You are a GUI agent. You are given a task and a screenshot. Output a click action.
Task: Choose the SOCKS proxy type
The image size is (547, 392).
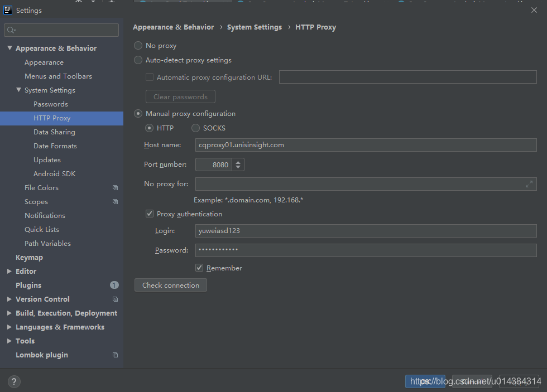point(196,128)
